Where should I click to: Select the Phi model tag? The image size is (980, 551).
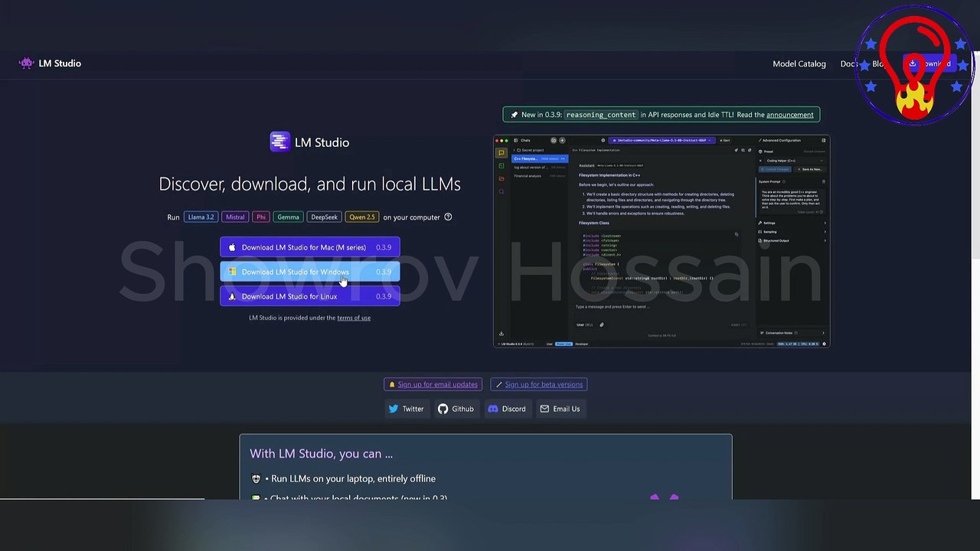click(x=261, y=217)
